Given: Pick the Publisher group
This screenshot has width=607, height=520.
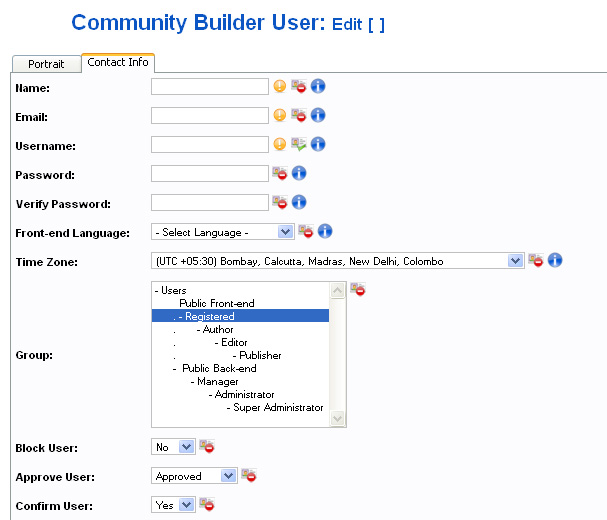Looking at the screenshot, I should pos(240,355).
